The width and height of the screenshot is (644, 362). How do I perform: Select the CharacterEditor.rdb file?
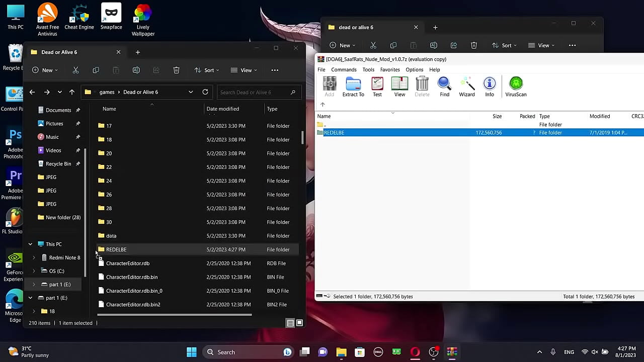[x=128, y=263]
